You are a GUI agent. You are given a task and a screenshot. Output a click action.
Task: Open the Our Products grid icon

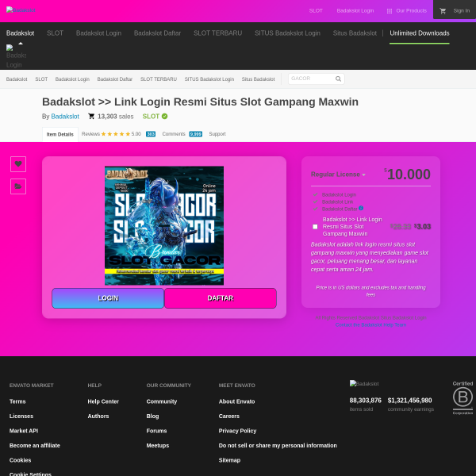[x=390, y=11]
